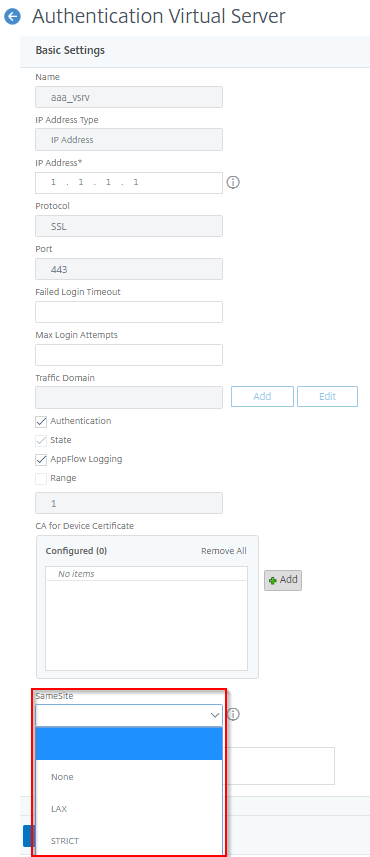Select LAX in the SameSite list
This screenshot has width=370, height=857.
[129, 809]
